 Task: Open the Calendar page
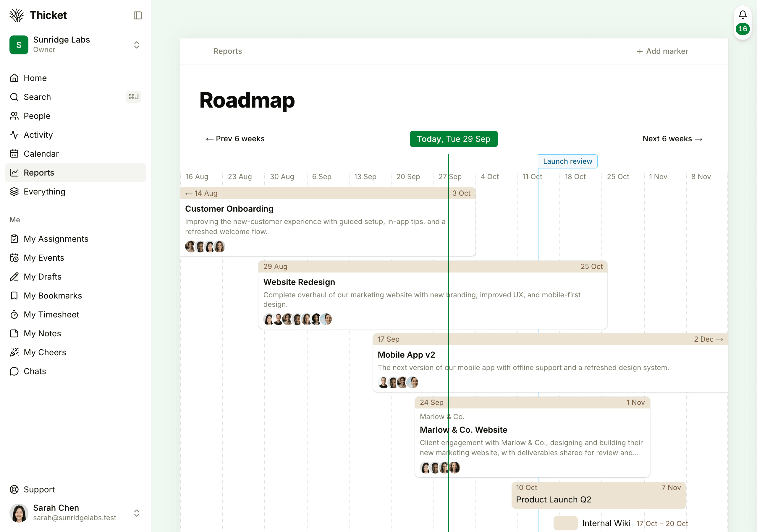pyautogui.click(x=75, y=154)
